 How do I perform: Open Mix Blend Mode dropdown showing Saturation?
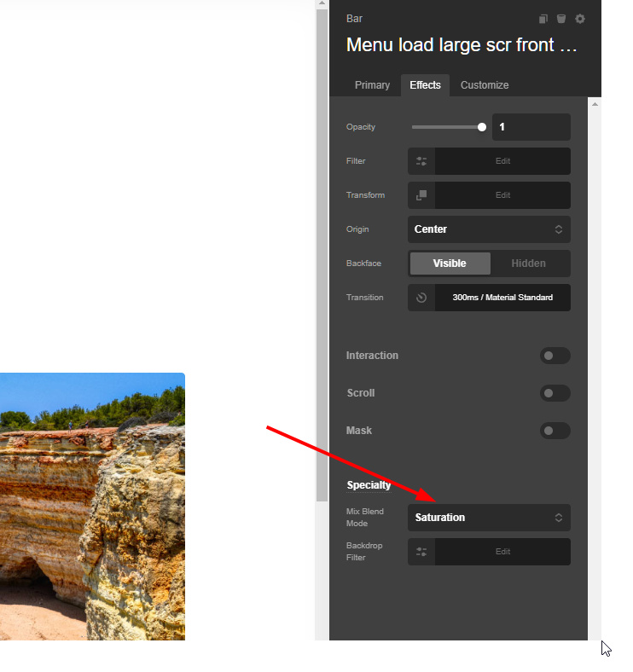point(489,518)
